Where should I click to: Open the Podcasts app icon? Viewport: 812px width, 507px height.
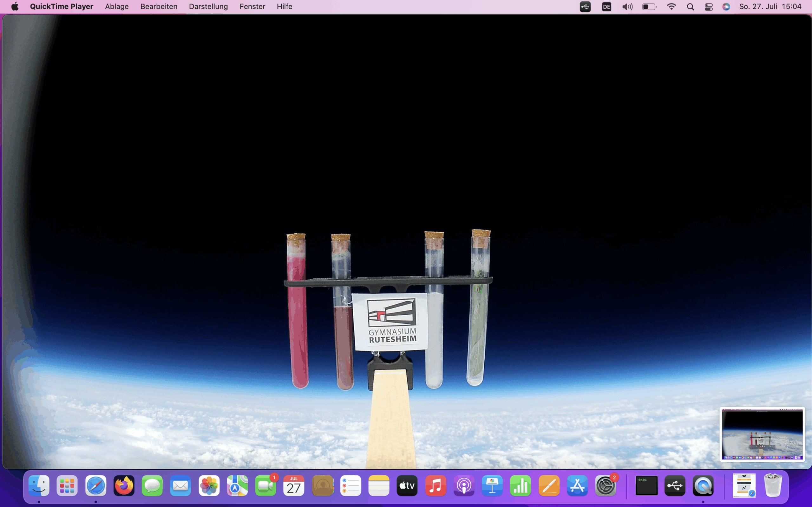464,486
